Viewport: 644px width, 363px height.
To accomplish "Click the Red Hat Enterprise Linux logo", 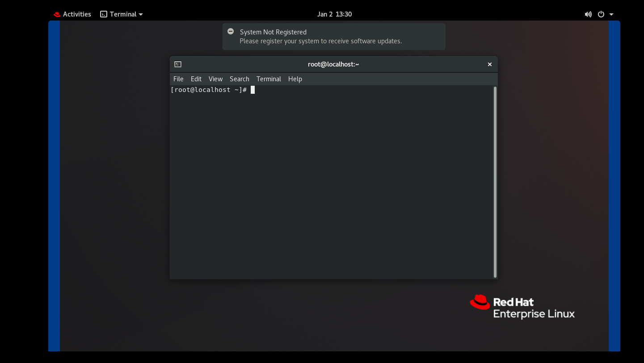I will click(522, 307).
